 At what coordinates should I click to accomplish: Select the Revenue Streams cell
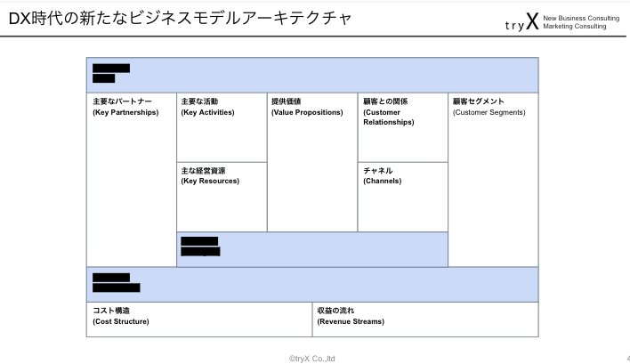coord(425,320)
